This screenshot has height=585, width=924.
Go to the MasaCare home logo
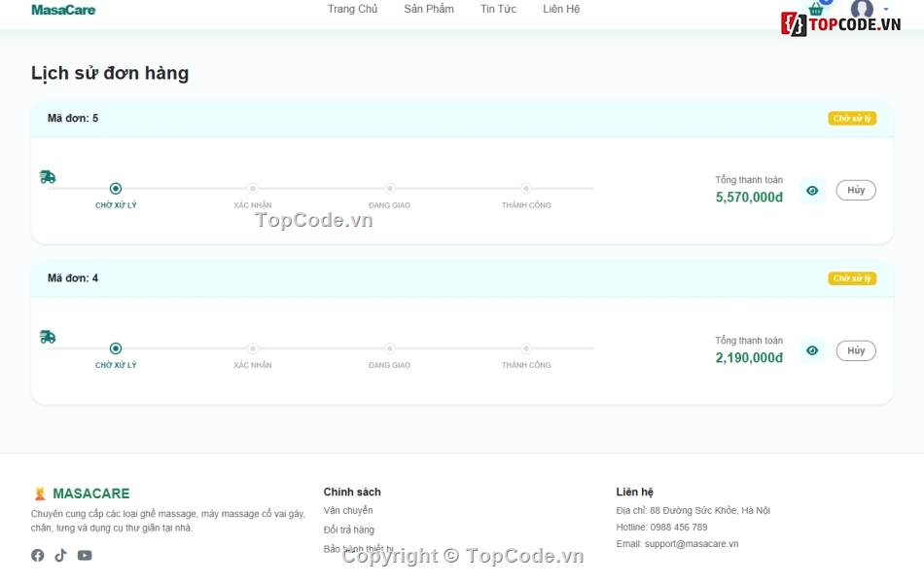pyautogui.click(x=63, y=10)
